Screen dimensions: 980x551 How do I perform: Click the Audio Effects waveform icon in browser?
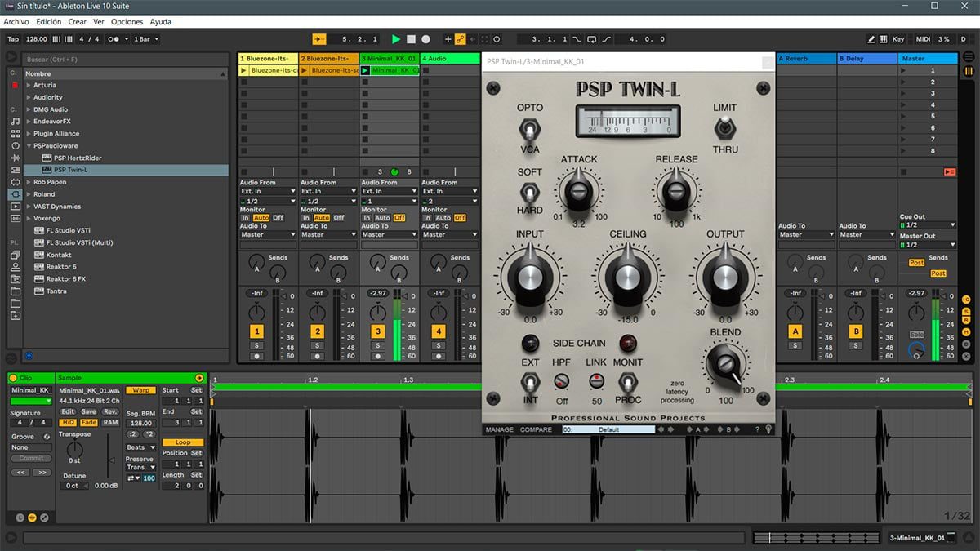(15, 158)
